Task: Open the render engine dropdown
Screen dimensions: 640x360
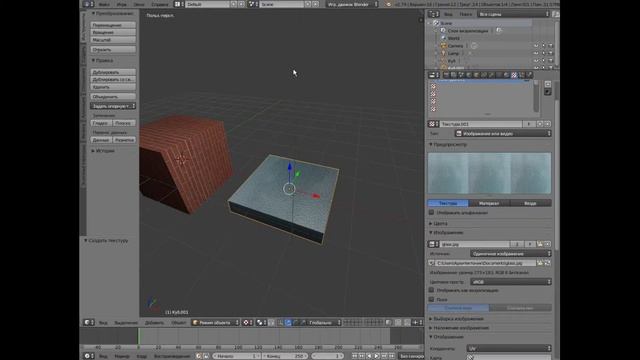Action: pos(353,4)
